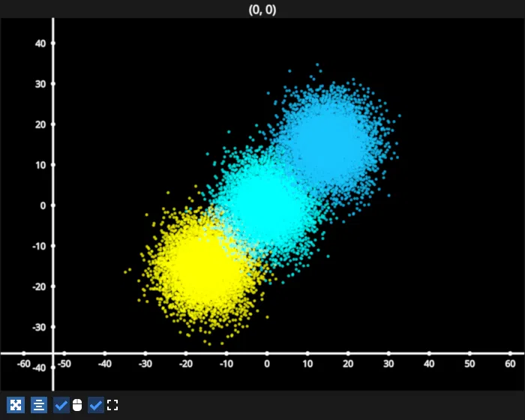The image size is (525, 420).
Task: Click the x-axis tick label 0
Action: 267,364
